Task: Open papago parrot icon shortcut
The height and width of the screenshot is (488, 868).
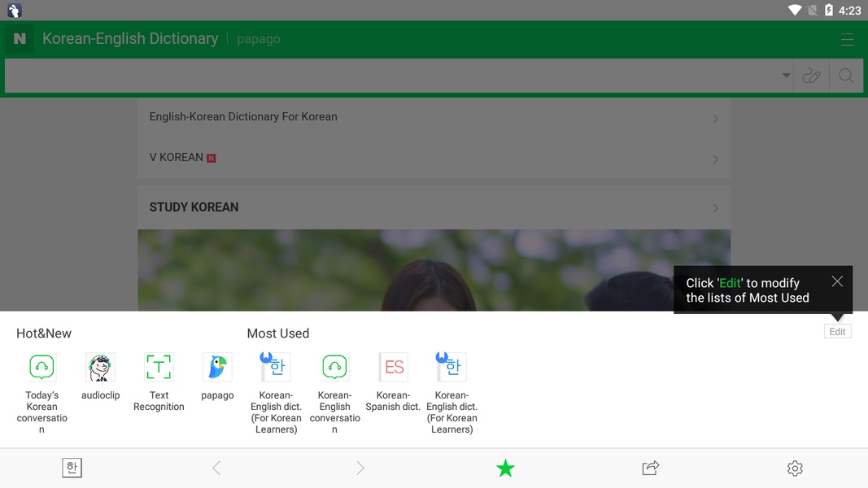Action: pyautogui.click(x=217, y=377)
